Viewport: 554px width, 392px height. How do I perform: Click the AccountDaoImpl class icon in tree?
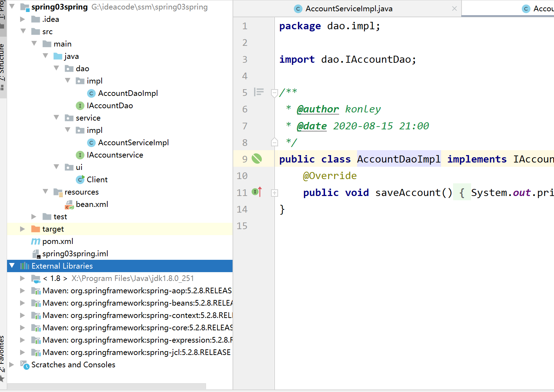click(91, 93)
